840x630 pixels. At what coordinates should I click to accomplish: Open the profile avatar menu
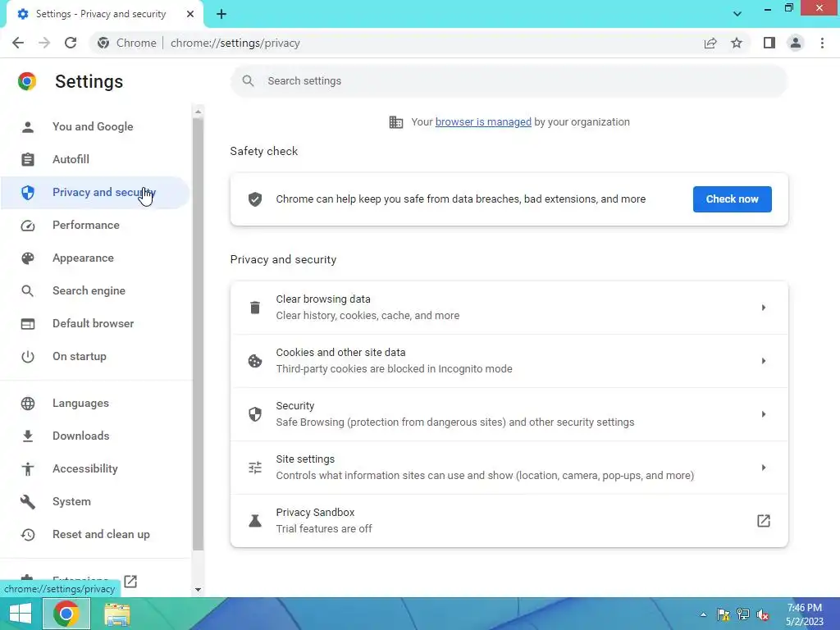pos(796,43)
